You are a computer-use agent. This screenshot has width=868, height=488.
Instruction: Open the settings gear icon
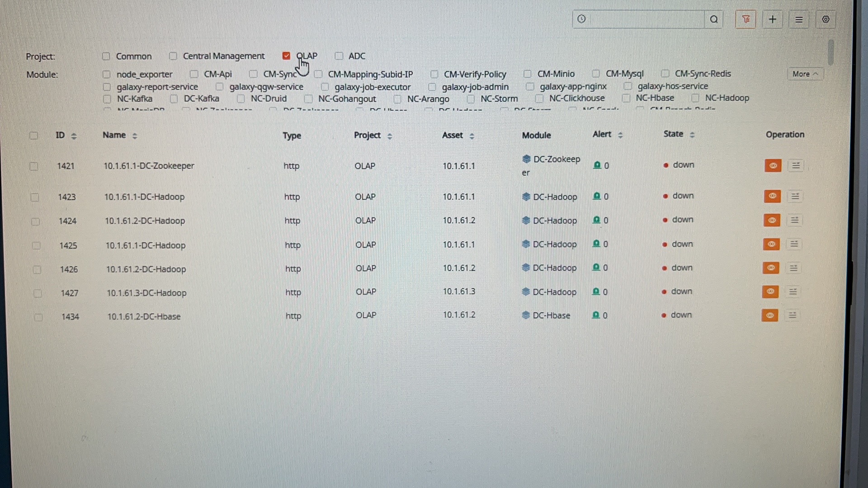(826, 19)
